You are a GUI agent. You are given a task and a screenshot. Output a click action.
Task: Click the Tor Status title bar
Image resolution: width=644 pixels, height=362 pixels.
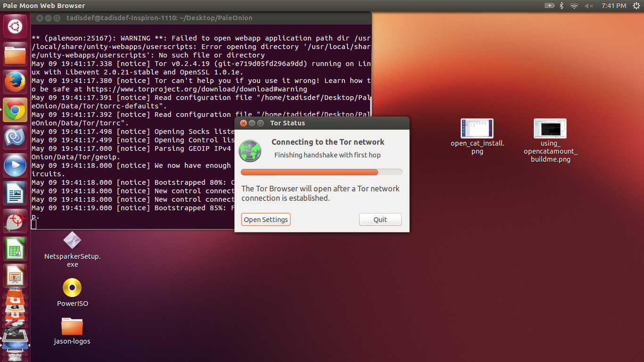(322, 123)
